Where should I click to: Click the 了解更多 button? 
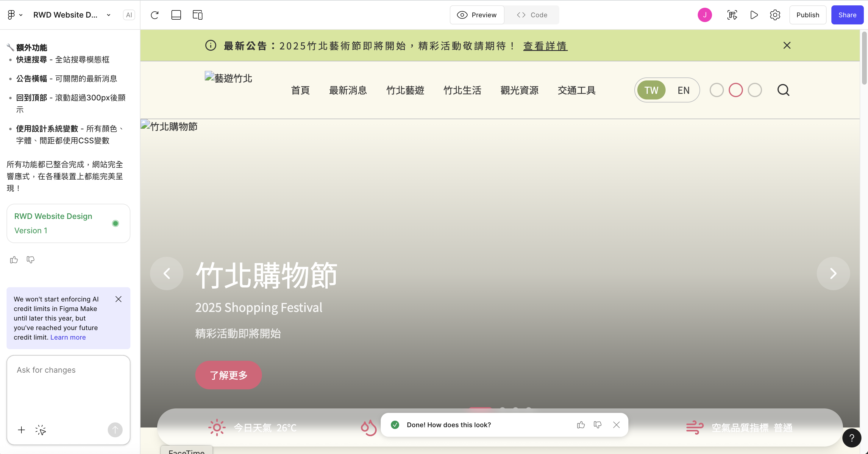(x=228, y=375)
